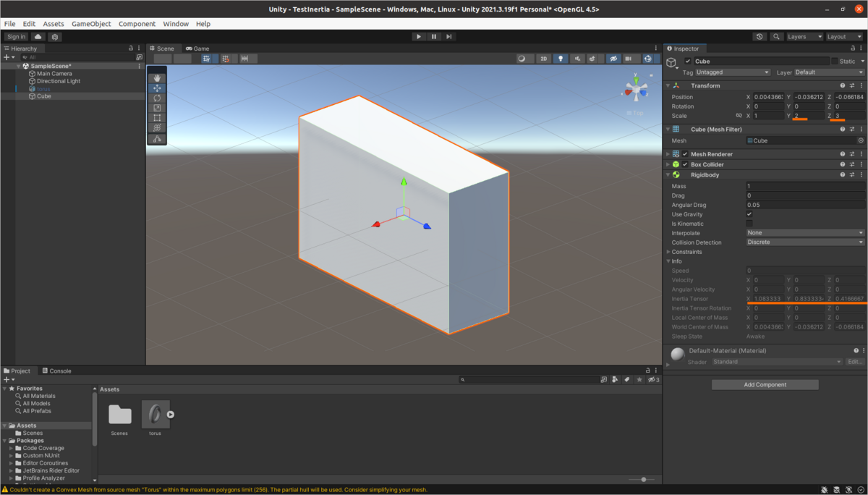Image resolution: width=868 pixels, height=495 pixels.
Task: Toggle 2D view mode
Action: pos(543,59)
